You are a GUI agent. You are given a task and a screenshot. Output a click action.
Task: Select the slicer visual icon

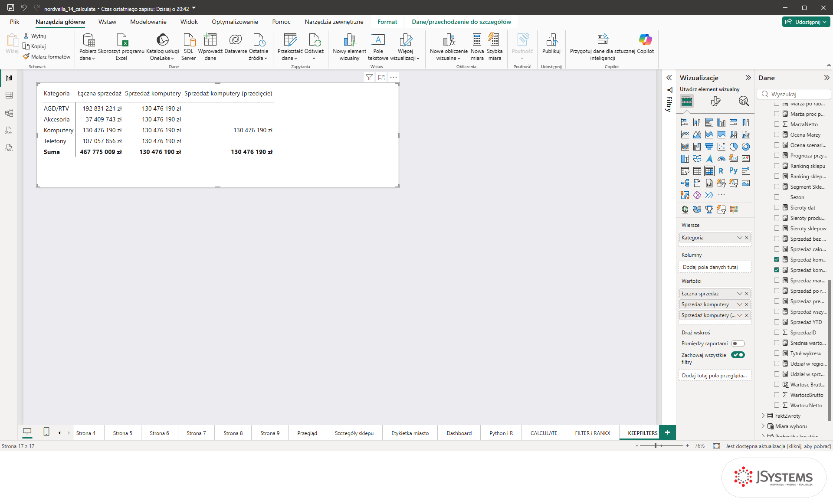pyautogui.click(x=685, y=171)
